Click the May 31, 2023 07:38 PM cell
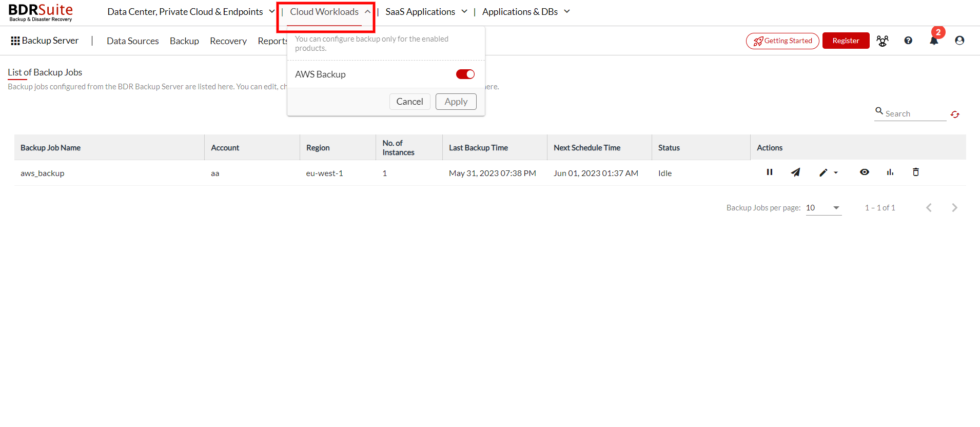 [x=493, y=173]
